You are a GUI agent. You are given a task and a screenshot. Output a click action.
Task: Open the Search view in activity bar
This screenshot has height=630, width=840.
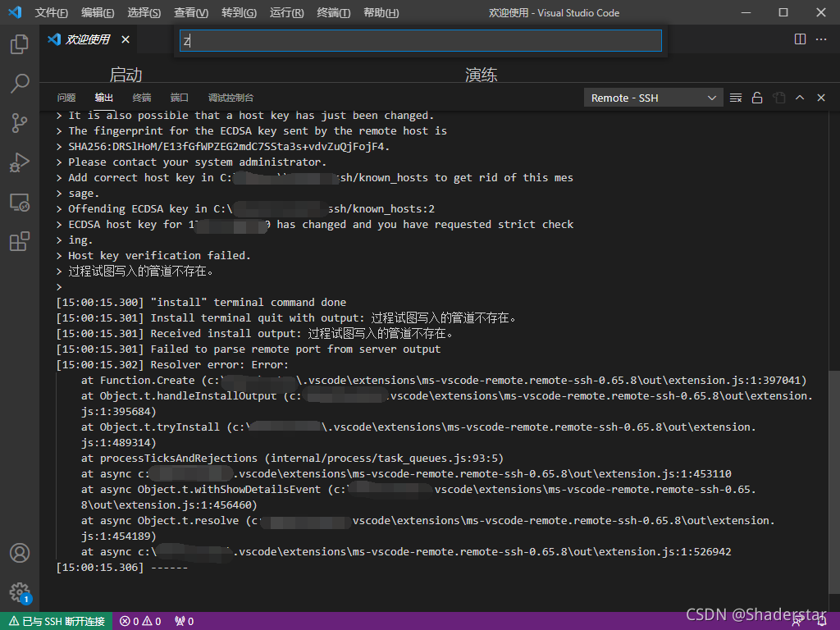[x=20, y=84]
